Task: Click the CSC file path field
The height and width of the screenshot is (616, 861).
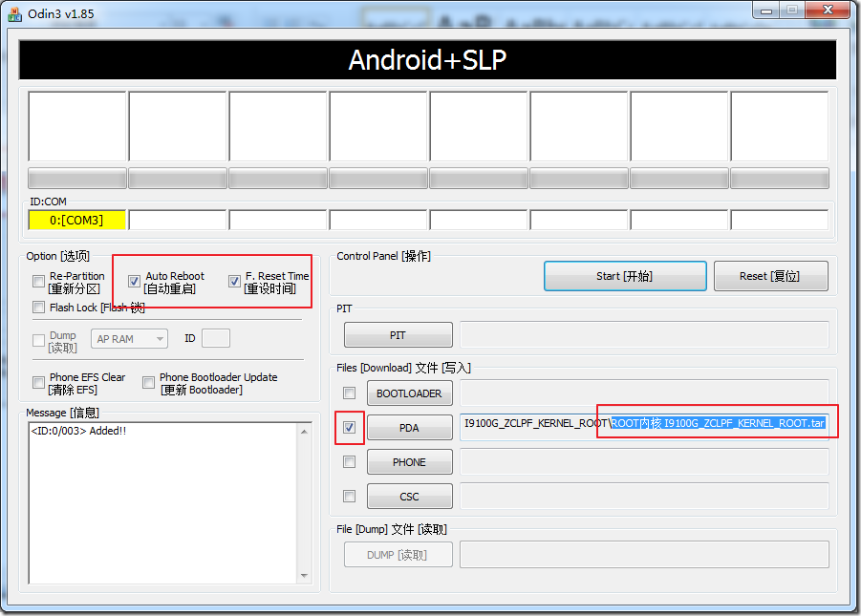Action: (644, 497)
